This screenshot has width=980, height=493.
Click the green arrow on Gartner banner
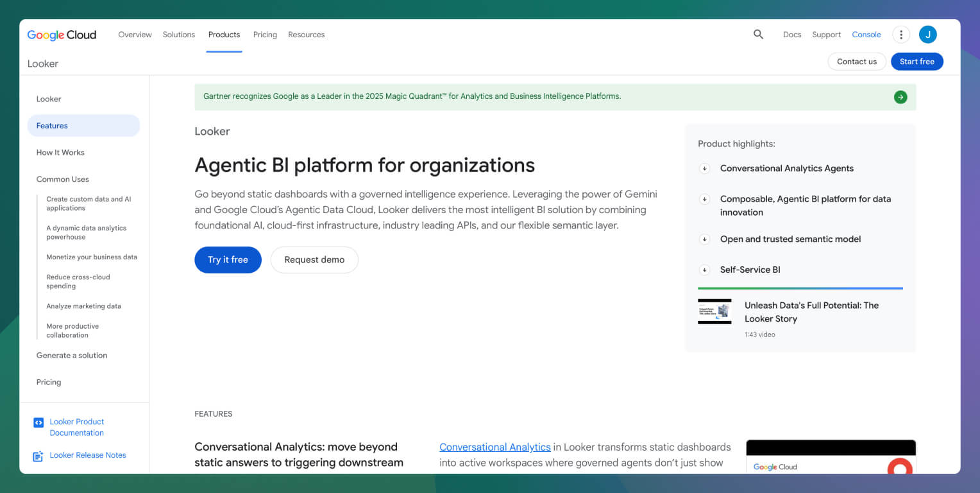[900, 97]
